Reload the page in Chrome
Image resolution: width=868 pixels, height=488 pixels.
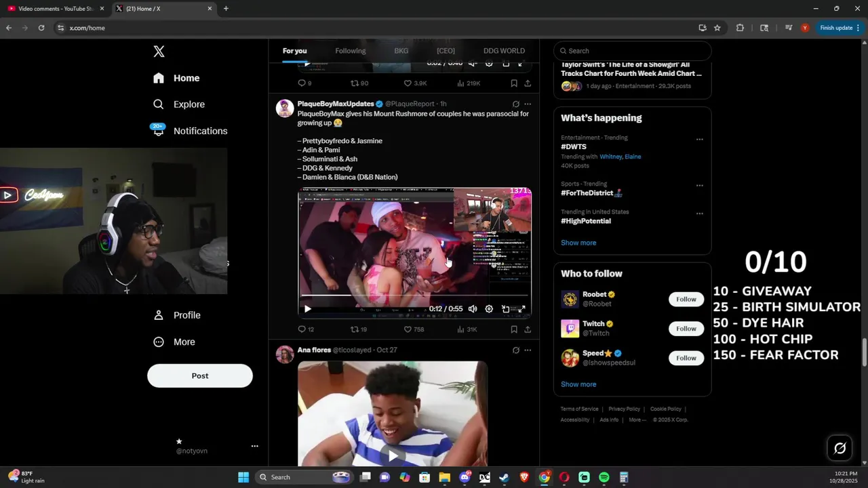point(41,28)
